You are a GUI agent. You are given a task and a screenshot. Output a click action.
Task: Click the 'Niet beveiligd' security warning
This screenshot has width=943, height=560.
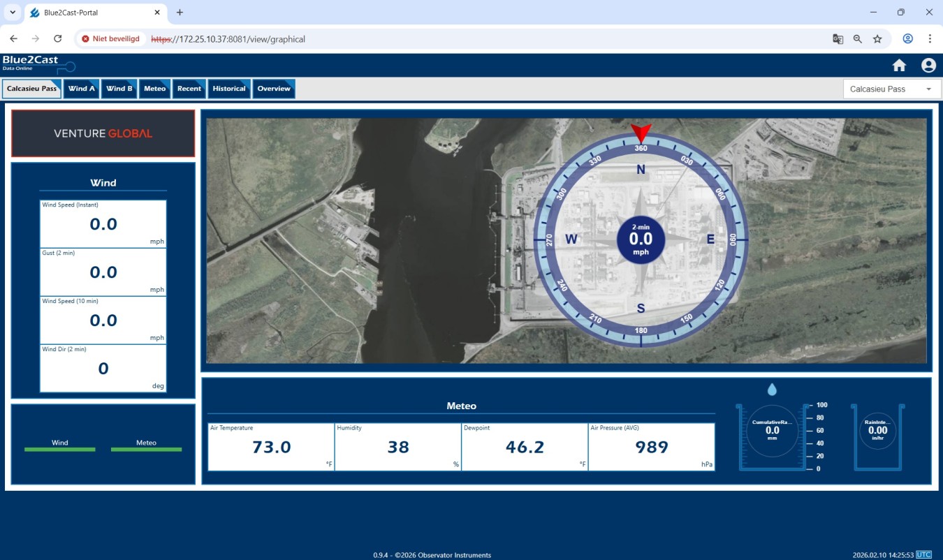tap(110, 39)
